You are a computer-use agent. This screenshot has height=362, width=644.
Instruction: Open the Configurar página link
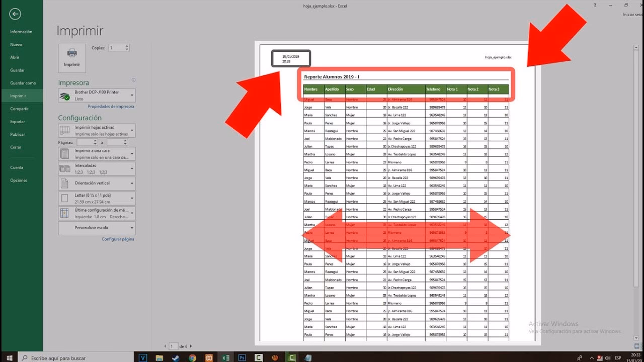[119, 239]
